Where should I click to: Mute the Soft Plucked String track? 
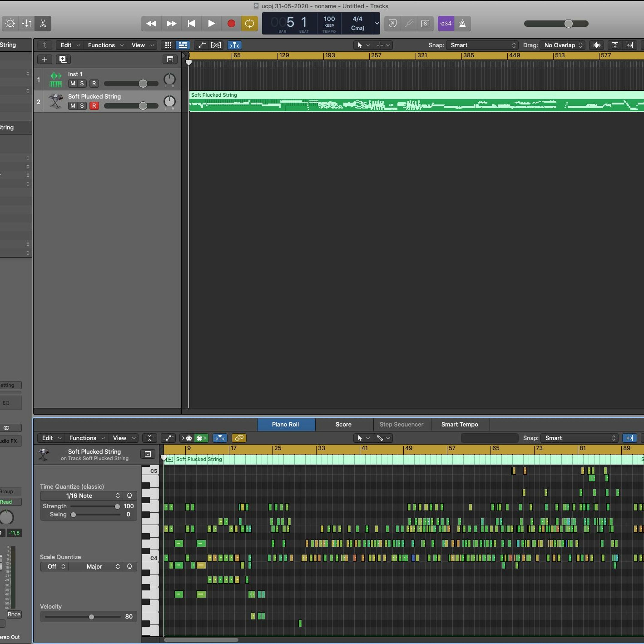point(73,106)
